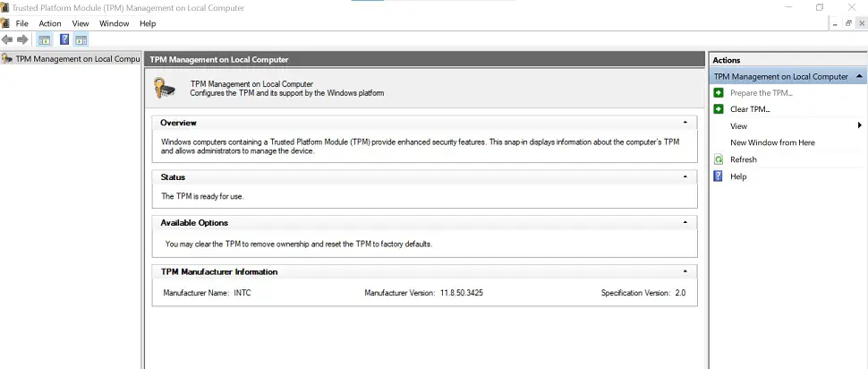Collapse the Overview section

[x=685, y=123]
